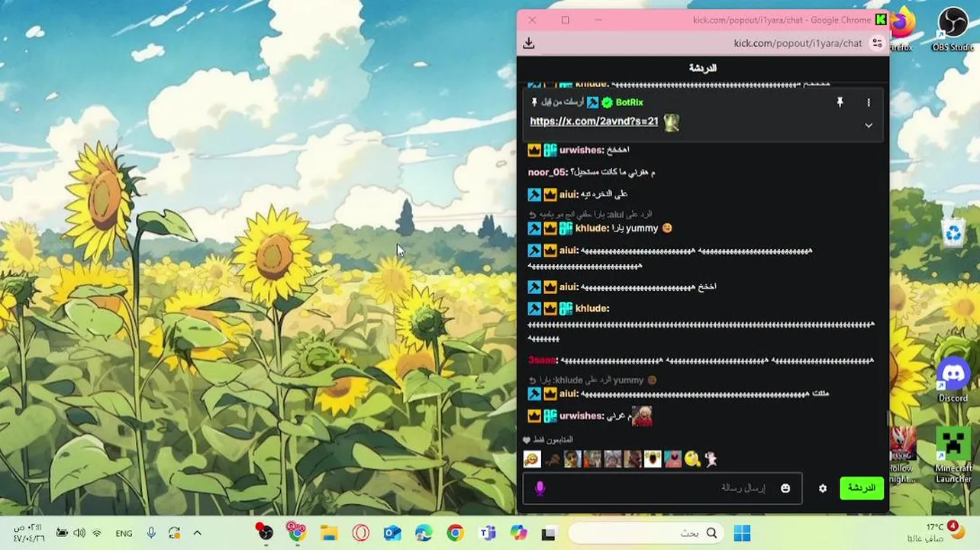
Task: Open Copilot from taskbar
Action: [518, 533]
